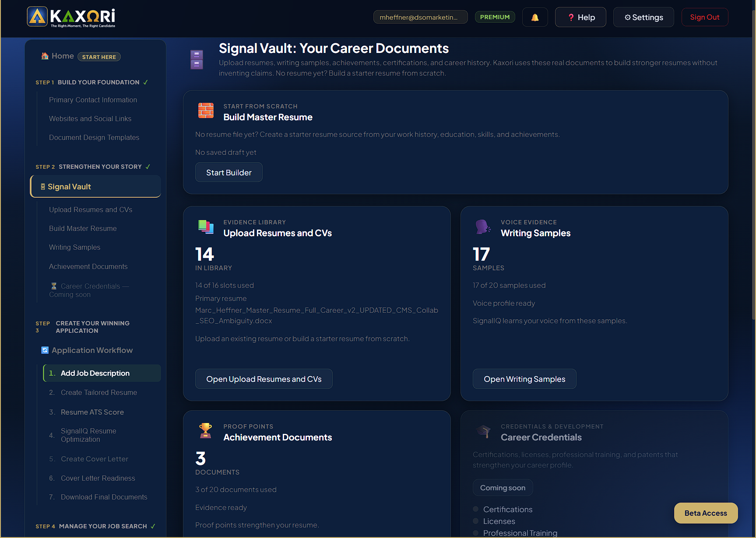Click the brick wall Build Master Resume icon

(x=206, y=111)
